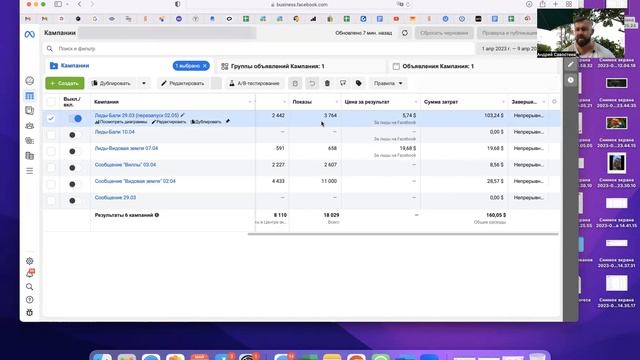640x360 pixels.
Task: Open the audiences people icon in sidebar
Action: 29,126
